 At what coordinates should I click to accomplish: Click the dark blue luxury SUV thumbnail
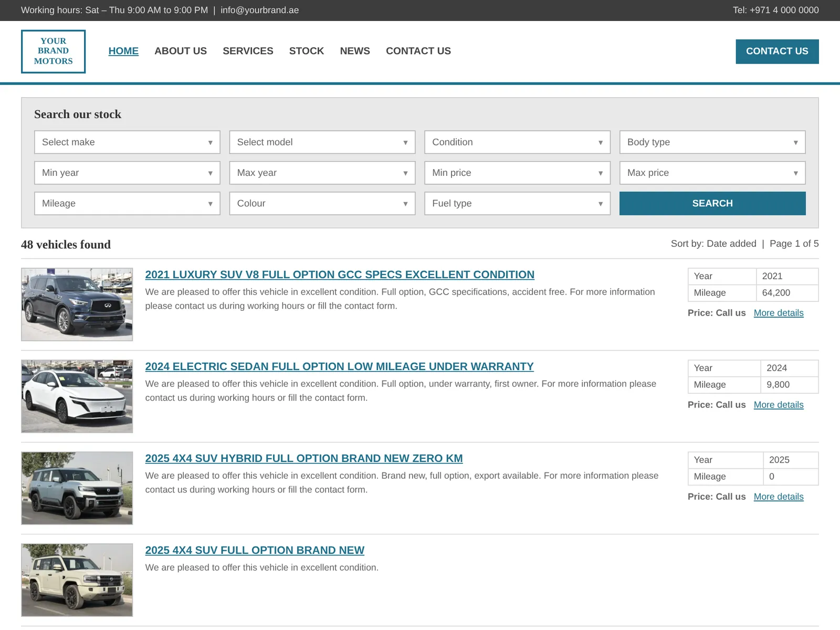(x=77, y=304)
